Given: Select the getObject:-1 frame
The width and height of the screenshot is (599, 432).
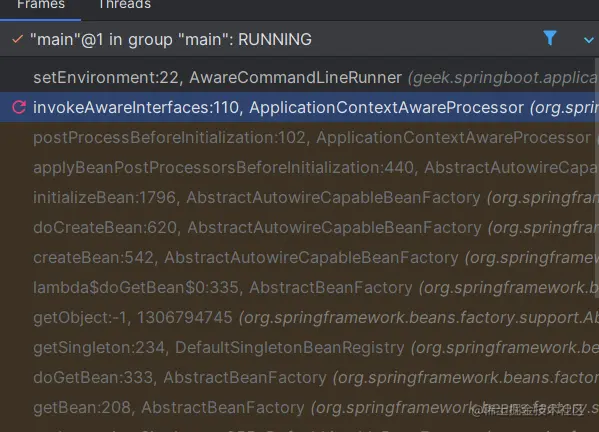Looking at the screenshot, I should click(300, 317).
